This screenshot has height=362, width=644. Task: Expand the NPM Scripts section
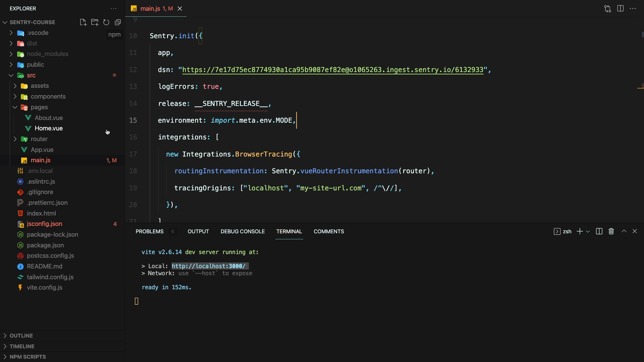(62, 357)
